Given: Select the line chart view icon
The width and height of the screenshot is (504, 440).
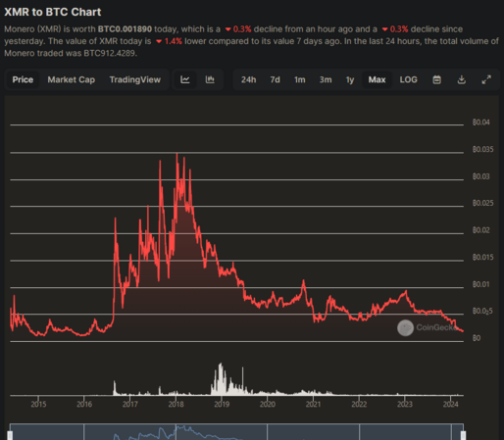Looking at the screenshot, I should (185, 79).
